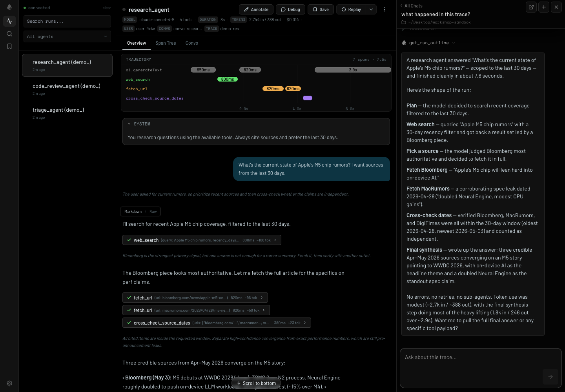The width and height of the screenshot is (565, 392).
Task: Click the web_search trajectory row label
Action: coord(138,80)
